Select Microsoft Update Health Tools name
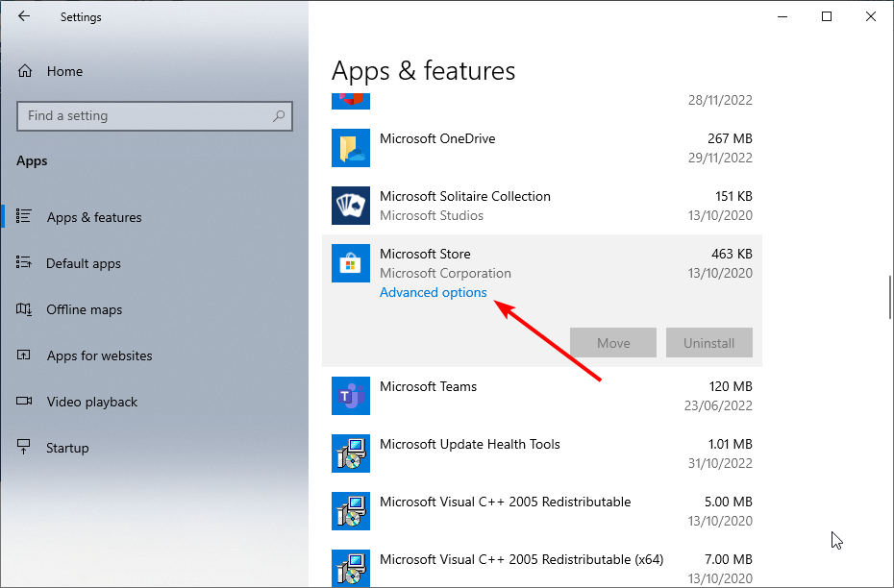894x588 pixels. point(470,444)
